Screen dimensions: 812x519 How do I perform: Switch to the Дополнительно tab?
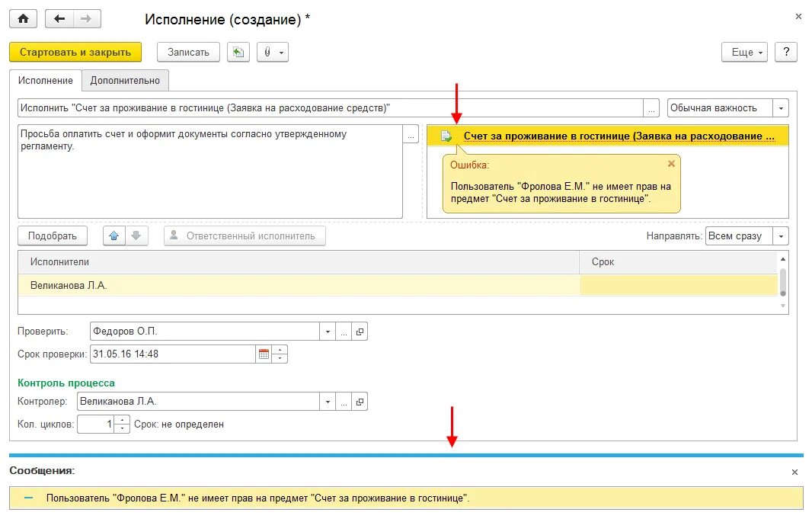(126, 80)
